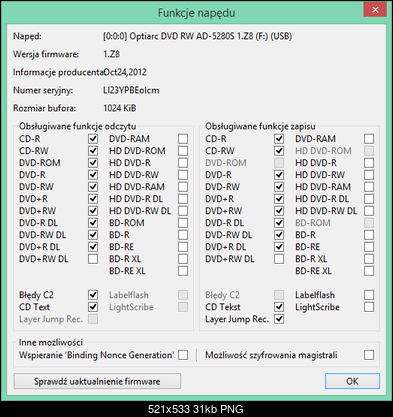Toggle CD-RW checkbox in write functions

tap(279, 151)
